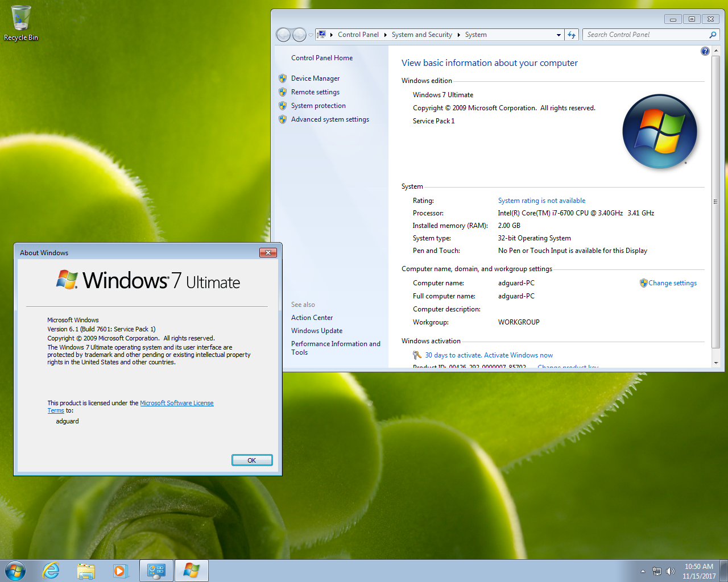
Task: Click OK in About Windows dialog
Action: (x=252, y=460)
